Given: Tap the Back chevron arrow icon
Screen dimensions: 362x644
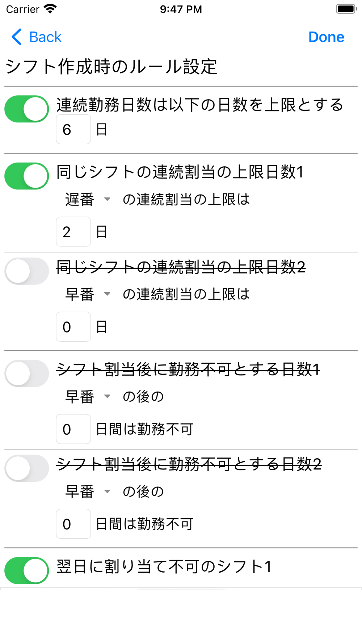Looking at the screenshot, I should click(17, 37).
